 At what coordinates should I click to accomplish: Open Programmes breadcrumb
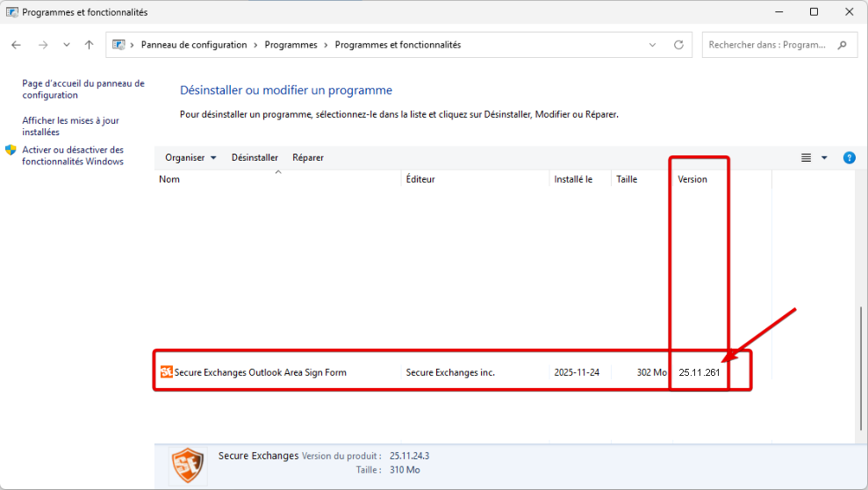(291, 45)
